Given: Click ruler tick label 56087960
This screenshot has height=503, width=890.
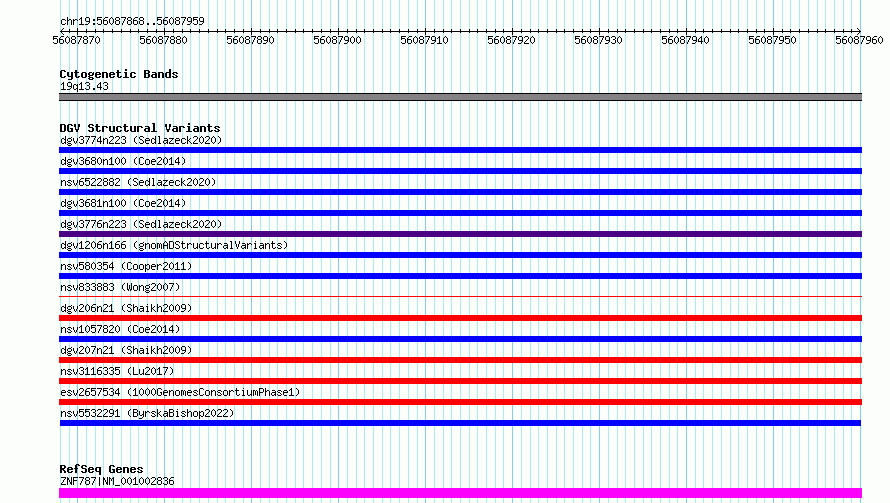Looking at the screenshot, I should pos(859,40).
